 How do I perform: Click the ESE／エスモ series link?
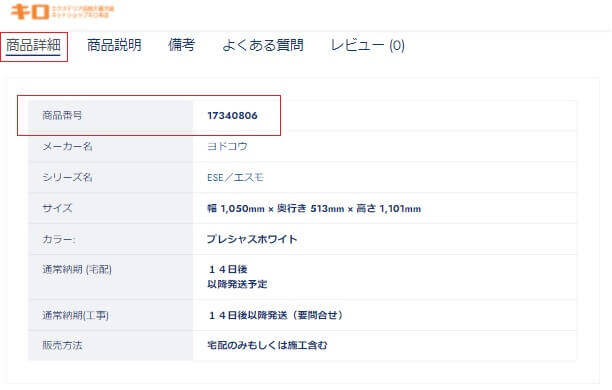235,178
